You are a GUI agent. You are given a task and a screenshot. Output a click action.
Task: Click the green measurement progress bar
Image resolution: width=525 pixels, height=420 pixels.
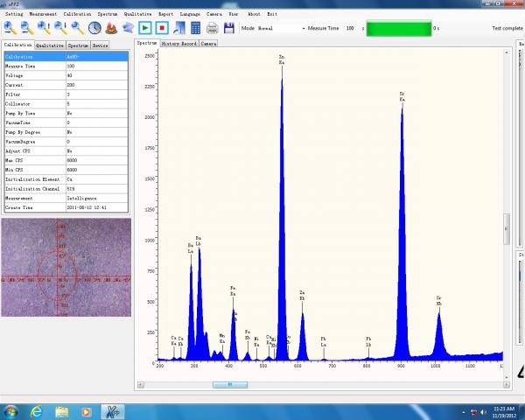399,29
